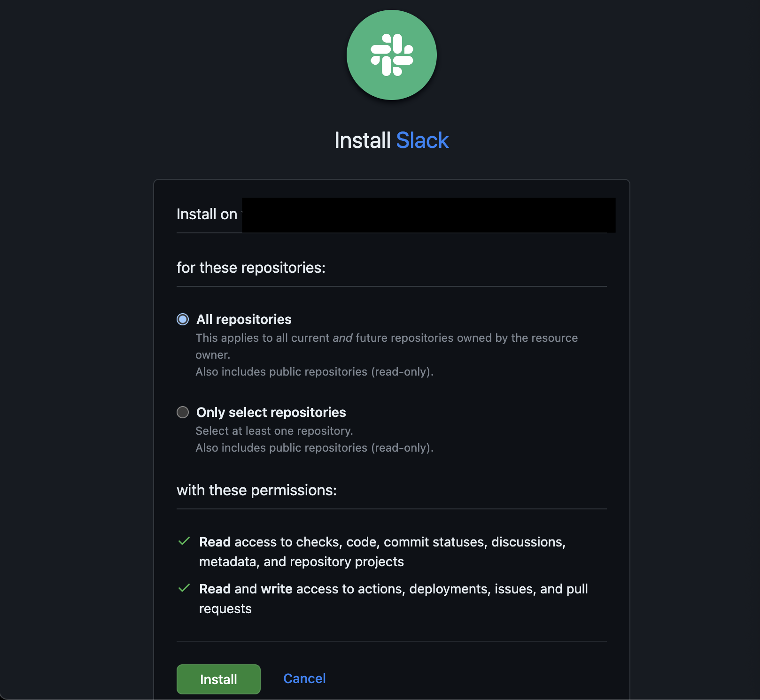760x700 pixels.
Task: Click the Slack logo circle above the title
Action: pyautogui.click(x=391, y=55)
